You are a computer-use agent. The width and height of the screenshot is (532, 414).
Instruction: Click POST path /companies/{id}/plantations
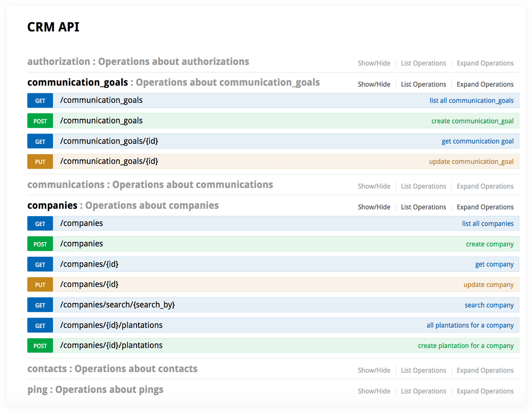click(111, 346)
